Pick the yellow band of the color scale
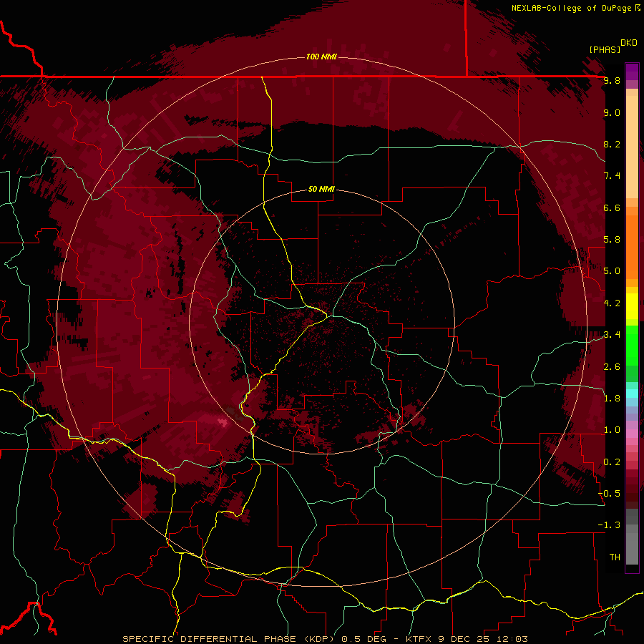644x644 pixels. [632, 306]
